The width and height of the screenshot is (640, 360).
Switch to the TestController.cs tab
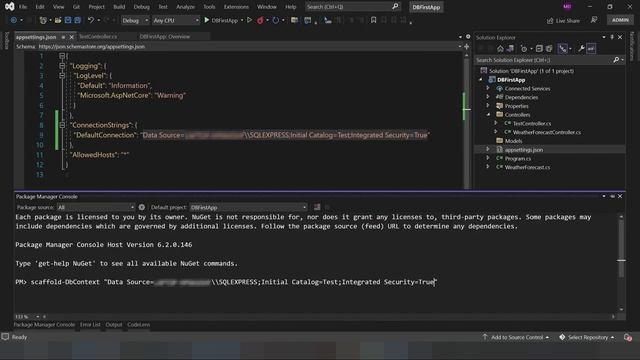[x=98, y=36]
